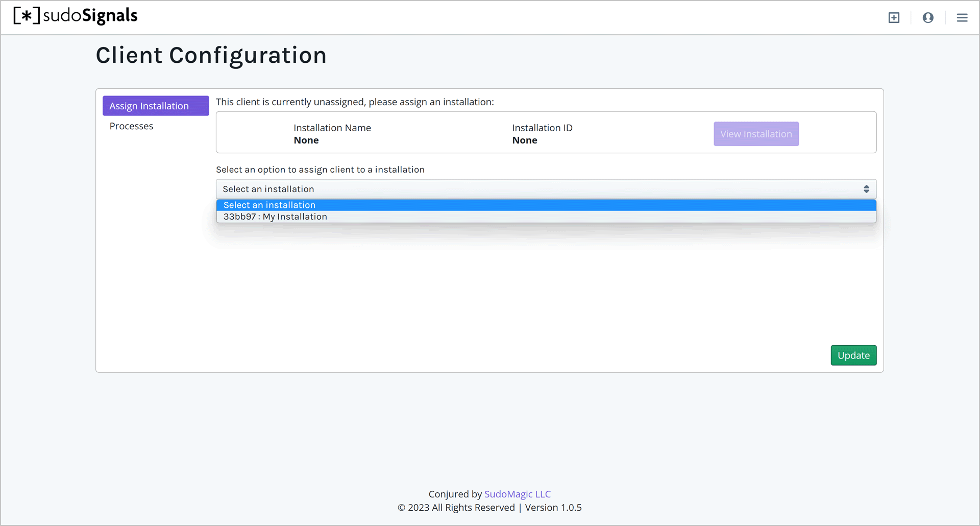Choose '33bb97 : My Installation' option

pyautogui.click(x=546, y=217)
